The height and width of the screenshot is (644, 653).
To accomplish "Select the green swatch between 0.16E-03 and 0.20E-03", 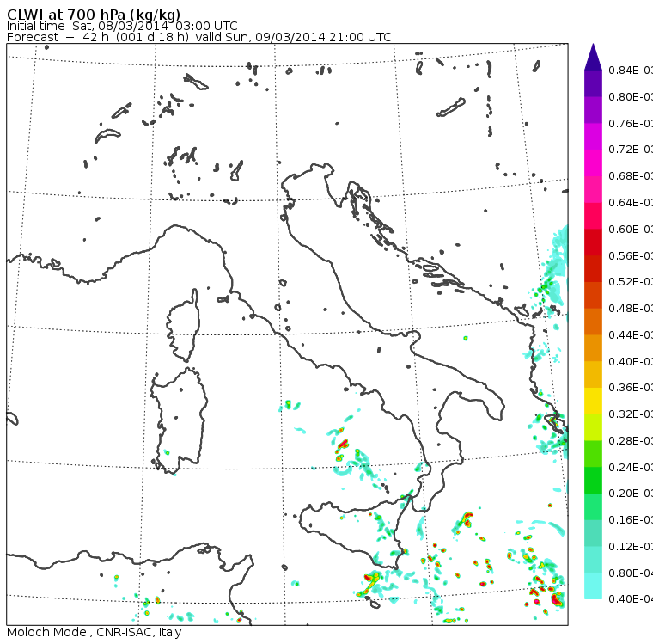I will [593, 507].
